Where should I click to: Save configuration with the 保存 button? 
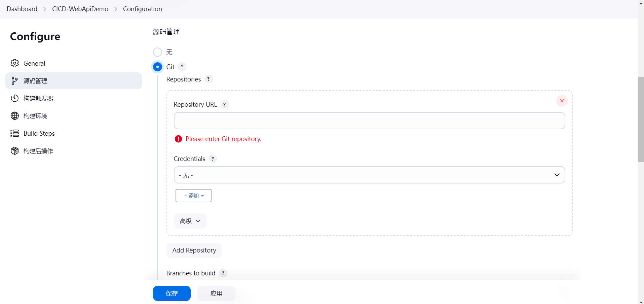[172, 294]
